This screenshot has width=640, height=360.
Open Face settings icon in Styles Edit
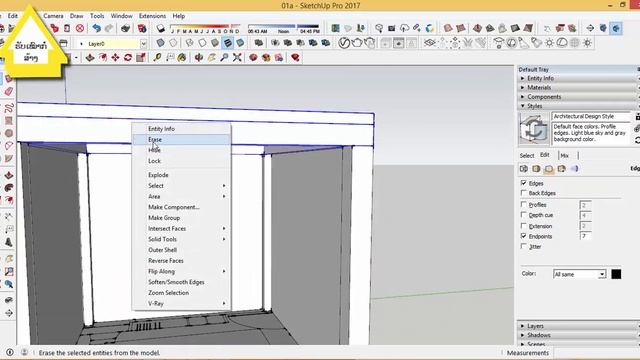click(536, 169)
